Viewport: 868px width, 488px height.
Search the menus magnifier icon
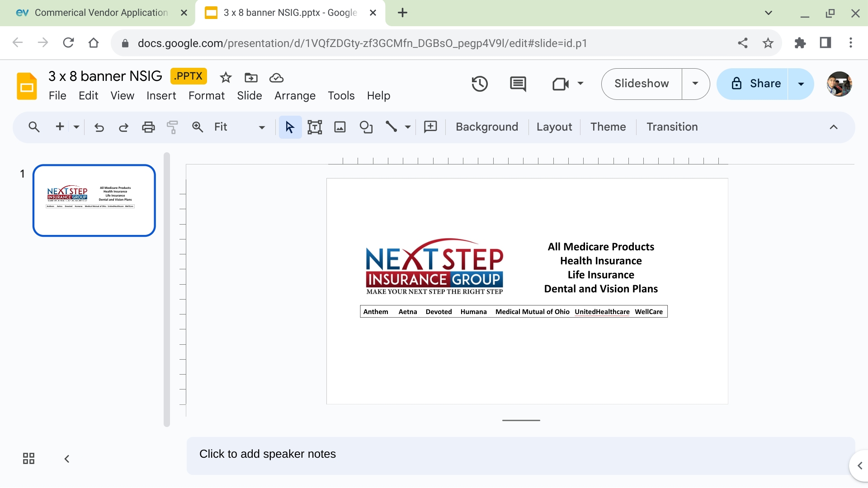(x=34, y=127)
